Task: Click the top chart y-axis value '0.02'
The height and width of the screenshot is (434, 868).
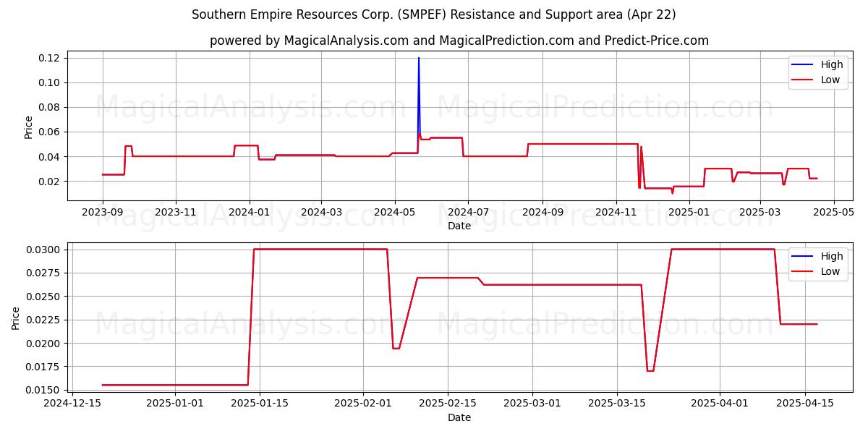Action: coord(51,181)
